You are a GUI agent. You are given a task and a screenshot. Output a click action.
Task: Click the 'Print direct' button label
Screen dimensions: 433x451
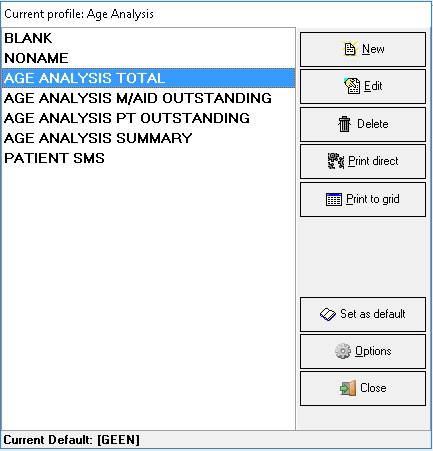(373, 161)
